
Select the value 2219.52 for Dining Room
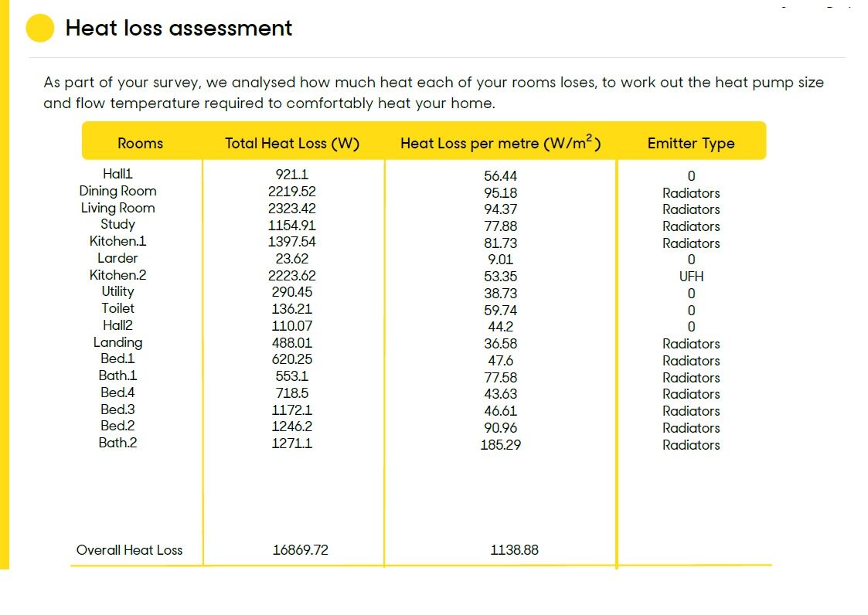291,192
